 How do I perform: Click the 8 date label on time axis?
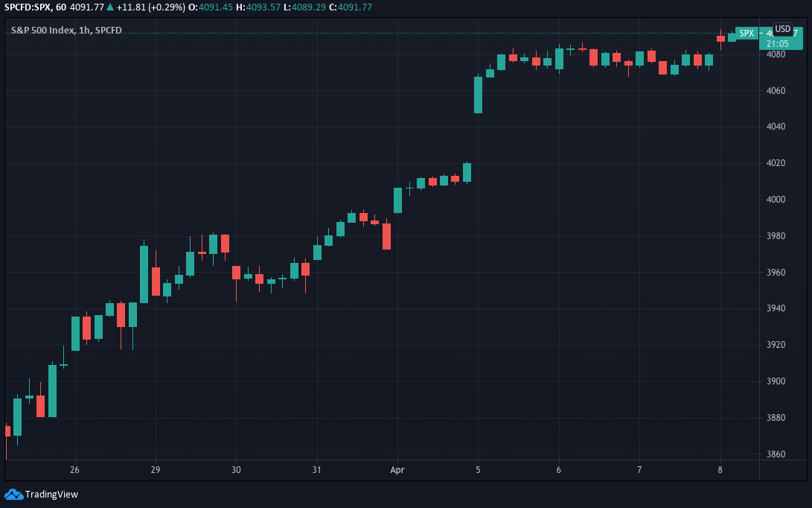[x=720, y=470]
